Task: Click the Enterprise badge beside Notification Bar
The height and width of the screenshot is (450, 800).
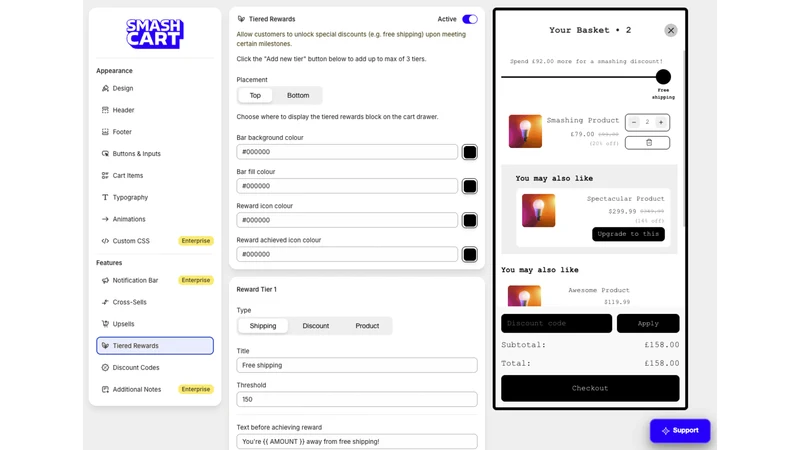Action: (196, 280)
